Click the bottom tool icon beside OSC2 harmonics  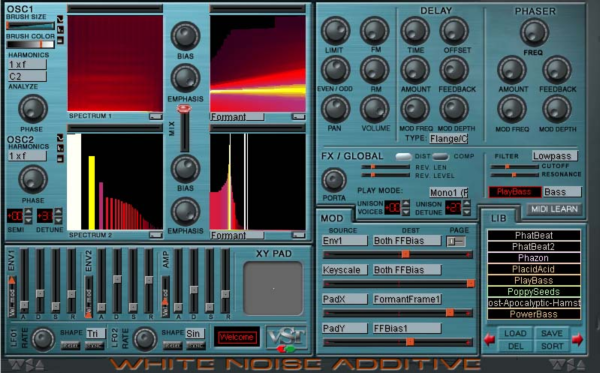click(x=60, y=158)
